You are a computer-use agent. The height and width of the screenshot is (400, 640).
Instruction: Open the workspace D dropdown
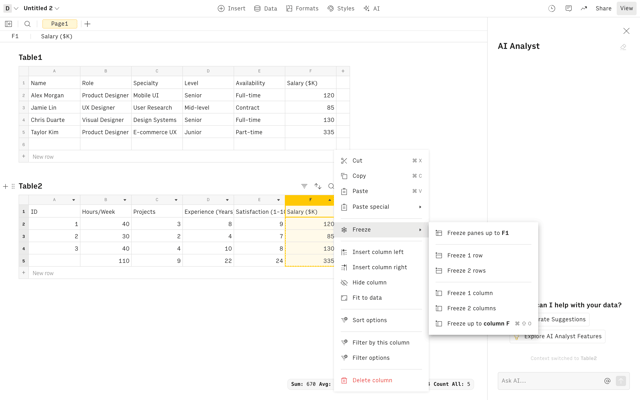click(11, 9)
